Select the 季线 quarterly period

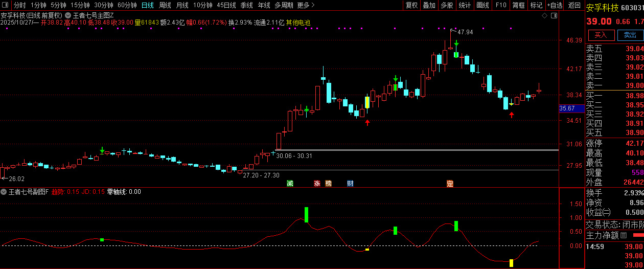[247, 5]
